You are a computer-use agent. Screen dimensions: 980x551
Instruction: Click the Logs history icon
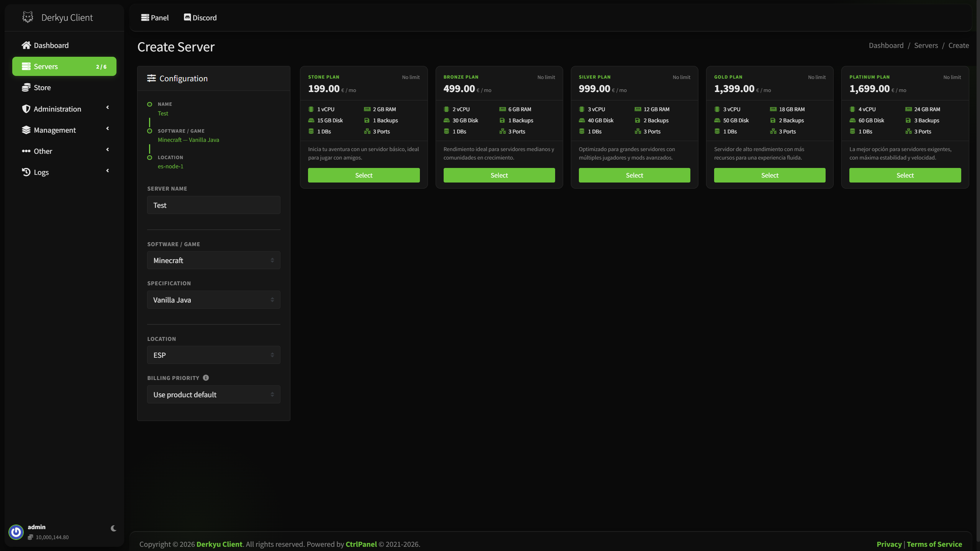coord(26,172)
